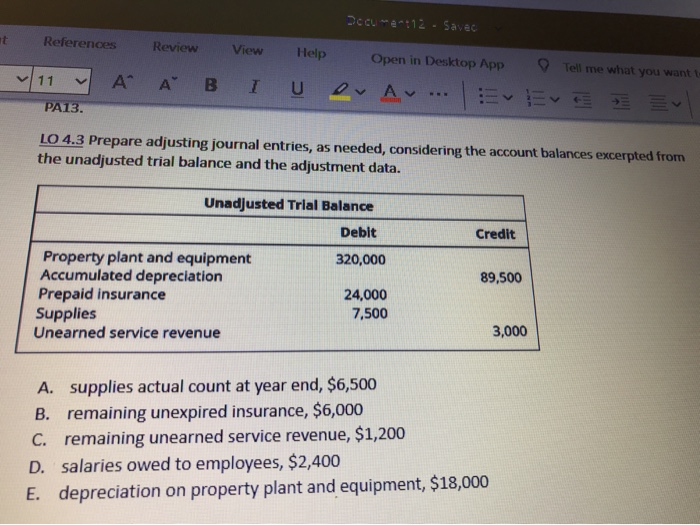
Task: Click the paragraph alignment icon
Action: click(x=658, y=104)
